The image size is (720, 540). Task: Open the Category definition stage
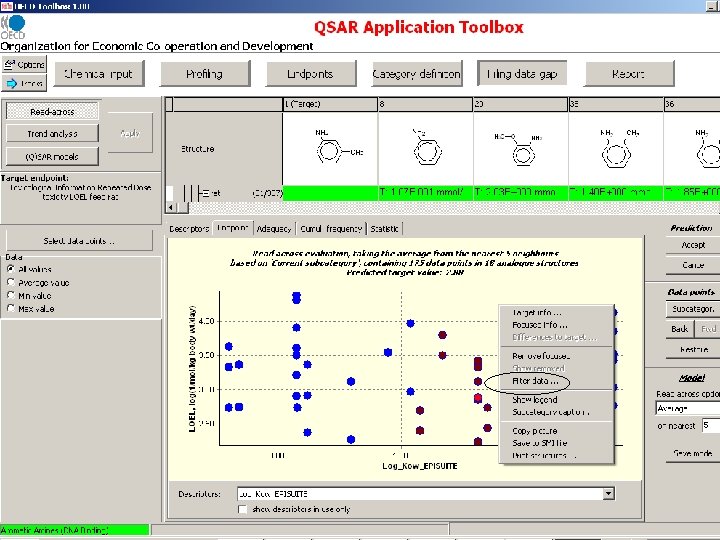click(416, 73)
